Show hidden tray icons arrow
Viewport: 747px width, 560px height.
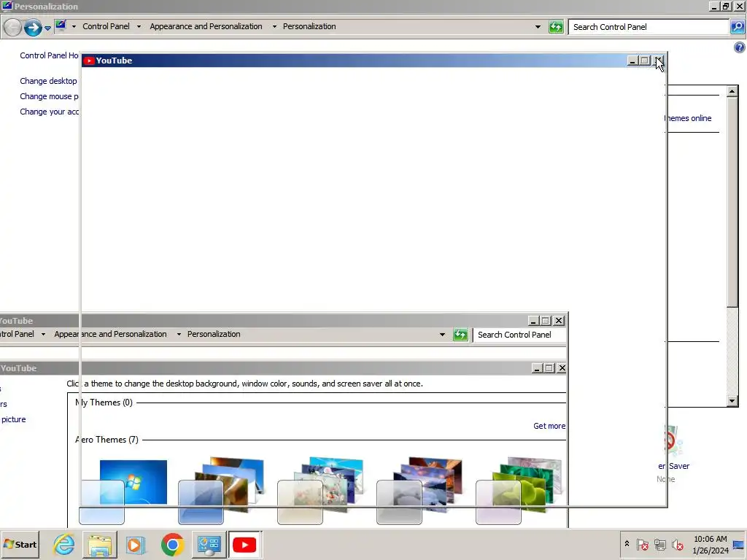(x=627, y=544)
